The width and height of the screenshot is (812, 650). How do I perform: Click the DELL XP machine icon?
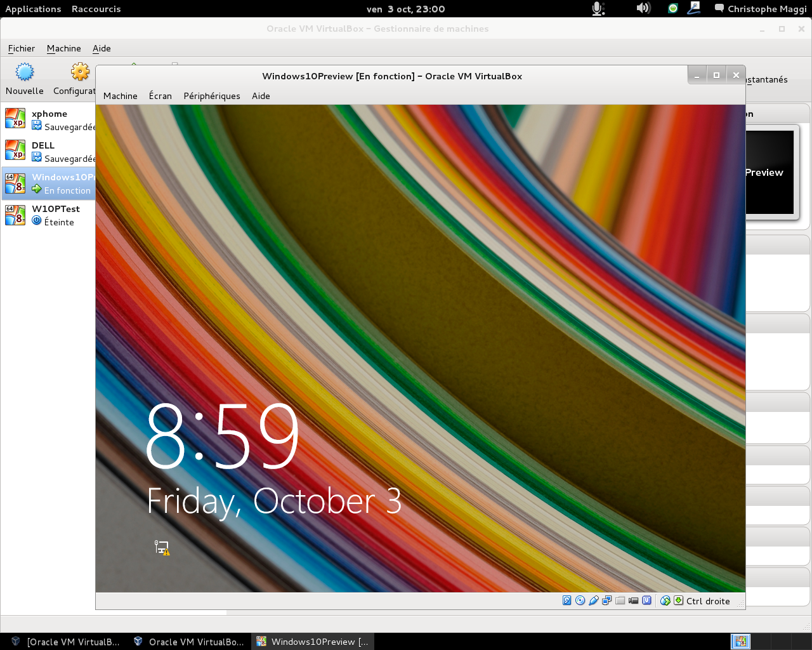coord(15,150)
